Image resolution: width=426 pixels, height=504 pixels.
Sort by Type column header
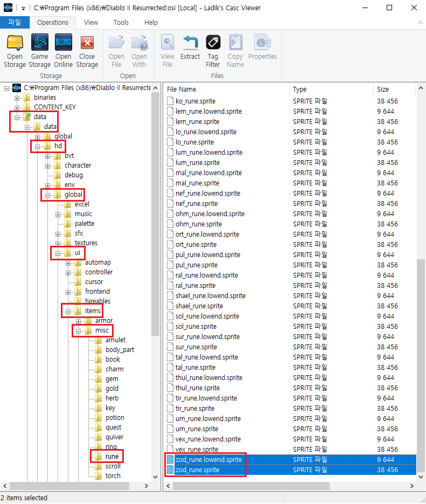[x=331, y=89]
